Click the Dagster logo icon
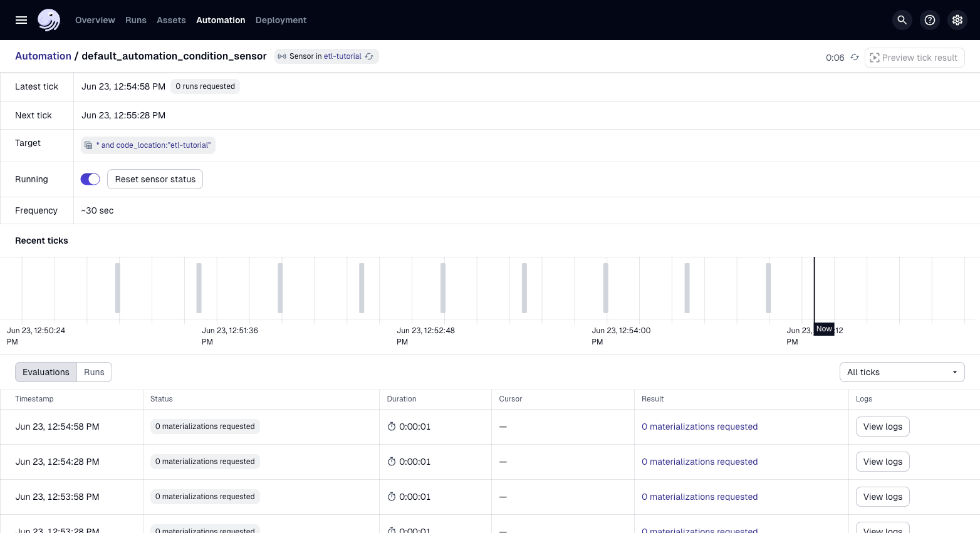This screenshot has height=533, width=980. point(49,20)
